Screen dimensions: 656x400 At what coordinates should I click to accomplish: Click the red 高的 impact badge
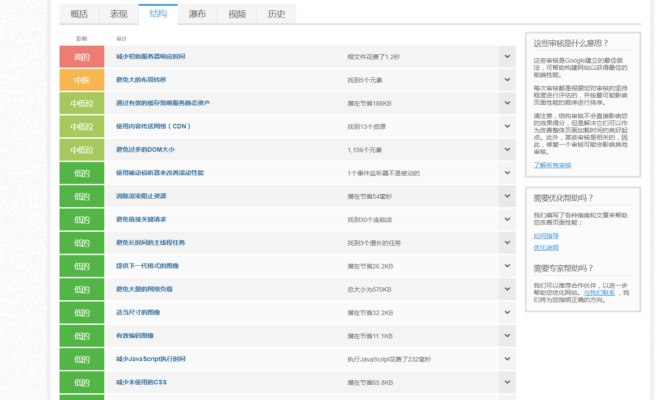coord(81,57)
